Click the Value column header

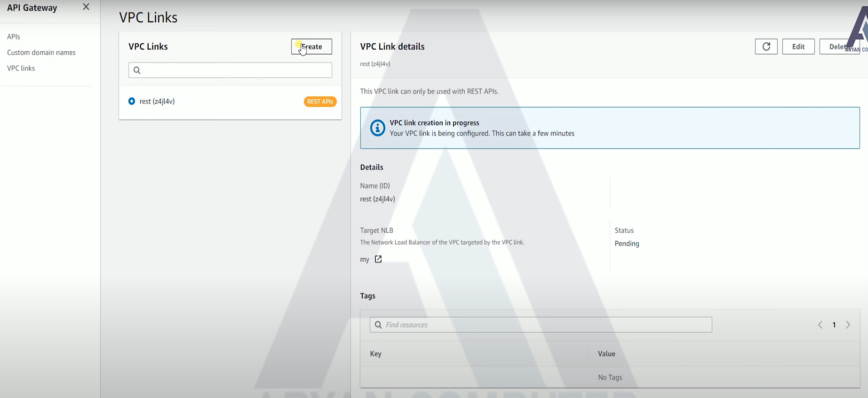click(x=606, y=354)
